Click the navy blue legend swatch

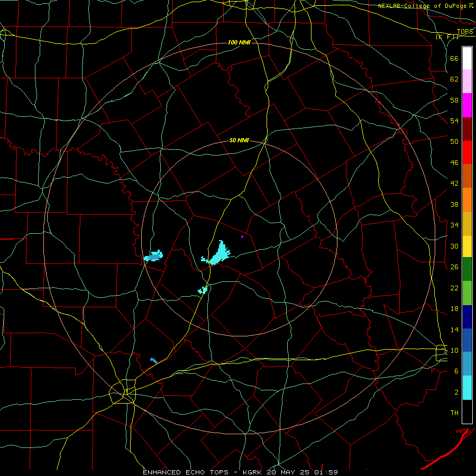467,317
